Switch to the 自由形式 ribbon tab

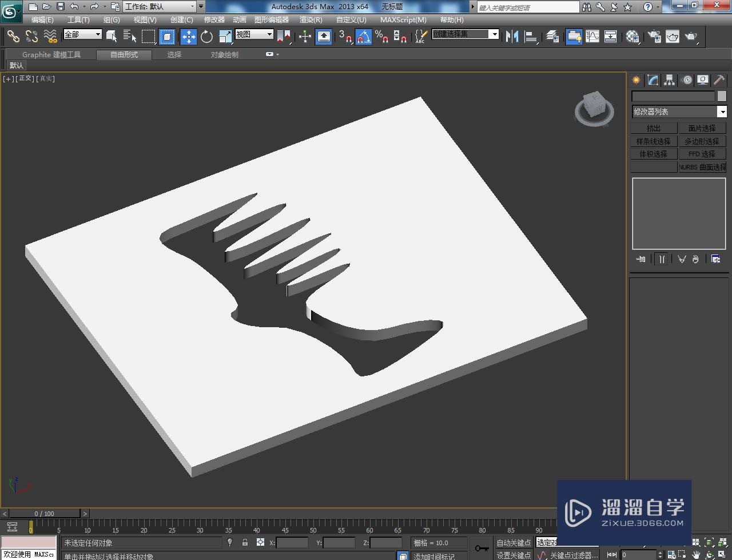[124, 55]
